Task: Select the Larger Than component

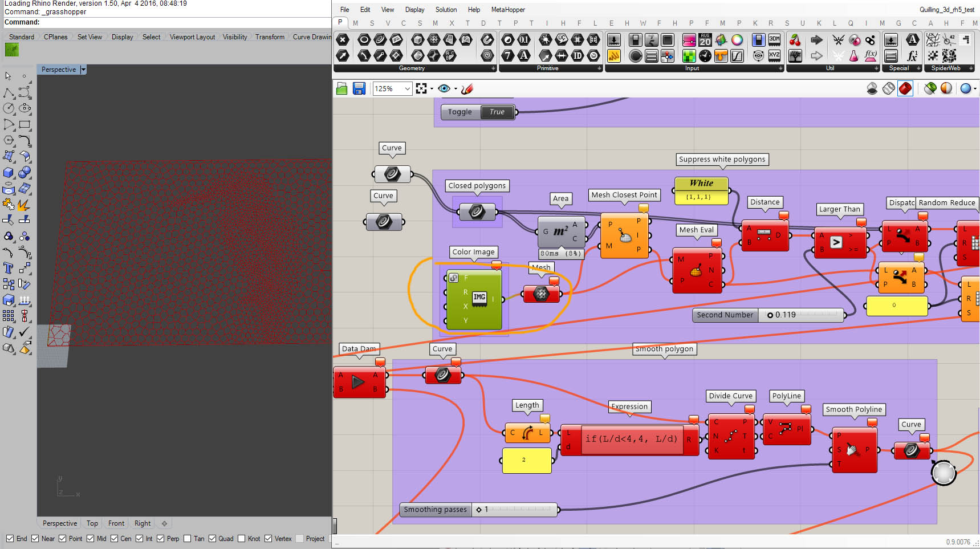Action: (x=841, y=242)
